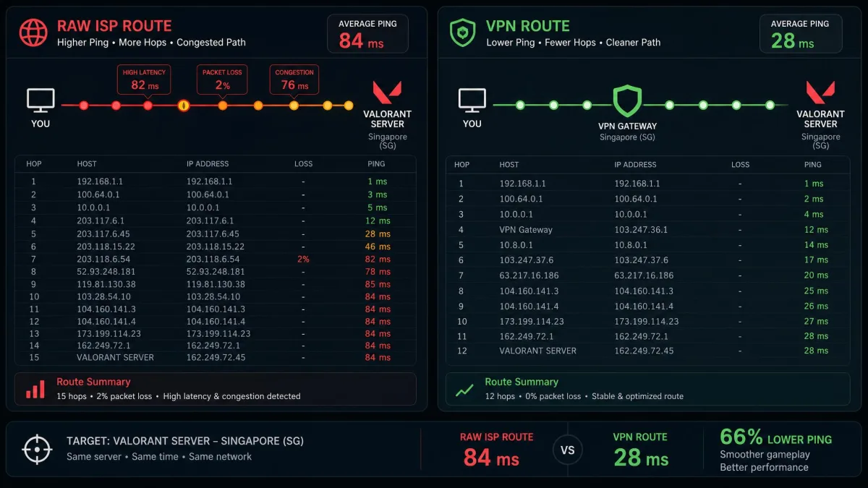This screenshot has width=868, height=488.
Task: Click the 17 ms ping cell
Action: [x=816, y=260]
